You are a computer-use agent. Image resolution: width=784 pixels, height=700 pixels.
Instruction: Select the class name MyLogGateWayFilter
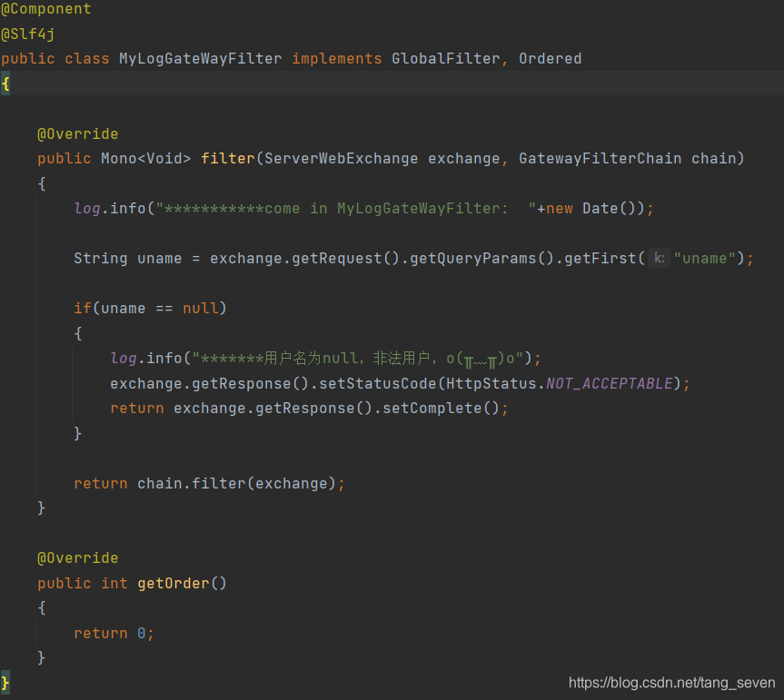click(201, 59)
